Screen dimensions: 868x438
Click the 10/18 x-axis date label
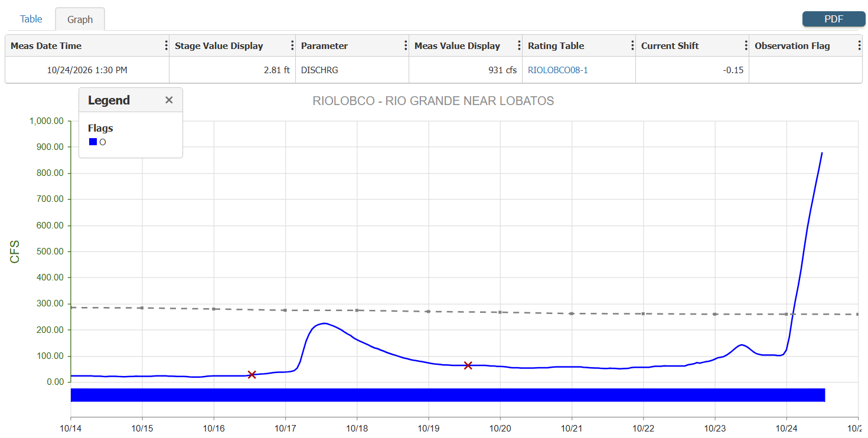(357, 429)
